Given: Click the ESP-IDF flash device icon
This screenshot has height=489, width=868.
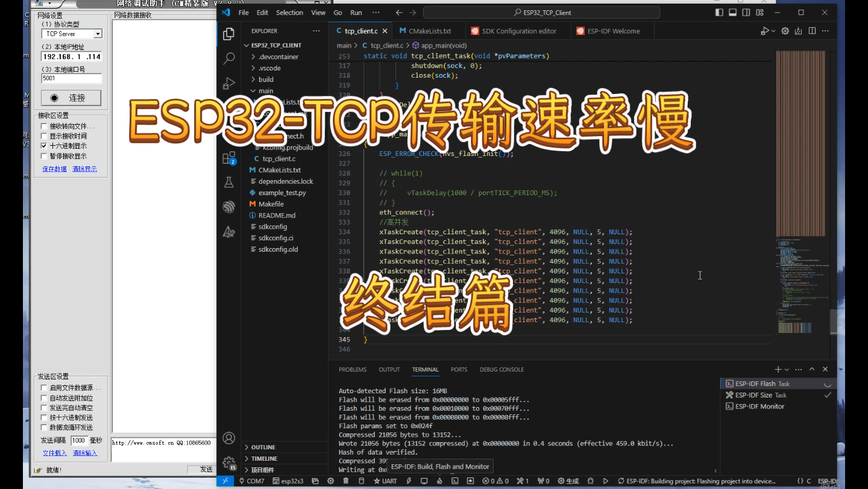Looking at the screenshot, I should (409, 481).
